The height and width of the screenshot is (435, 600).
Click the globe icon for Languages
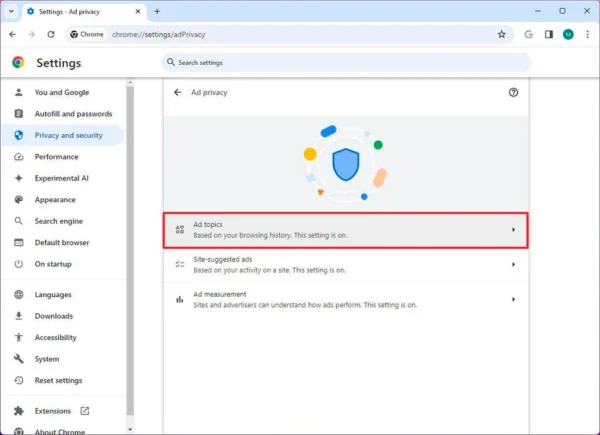click(18, 294)
